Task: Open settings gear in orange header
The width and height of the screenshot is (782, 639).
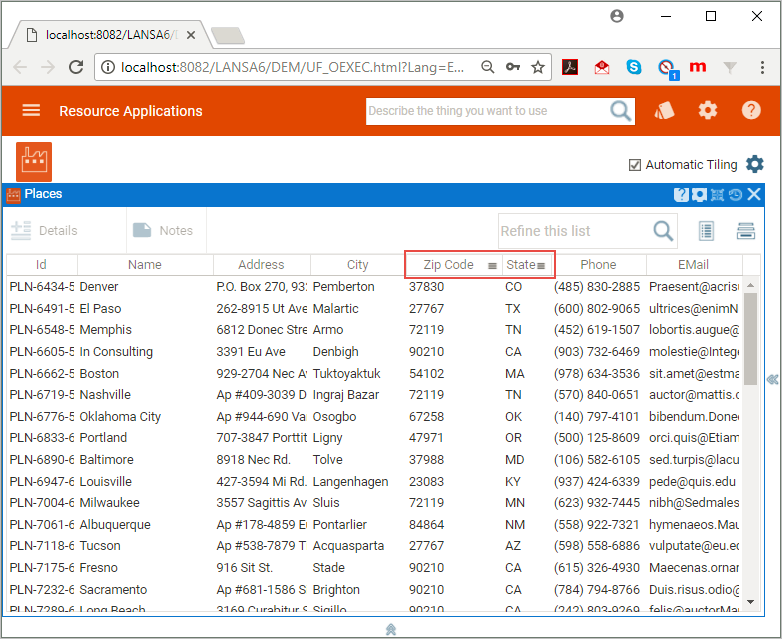Action: 708,110
